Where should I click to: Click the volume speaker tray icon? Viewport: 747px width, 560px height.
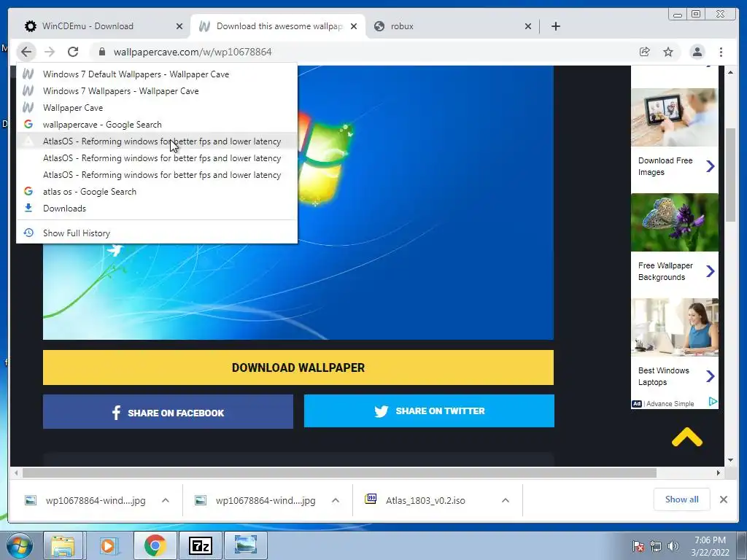tap(673, 546)
